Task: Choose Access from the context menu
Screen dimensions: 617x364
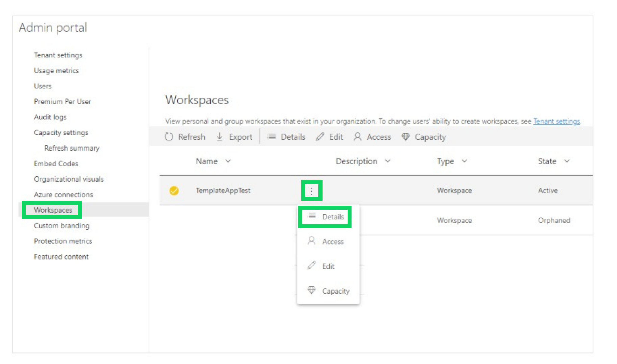Action: point(333,242)
